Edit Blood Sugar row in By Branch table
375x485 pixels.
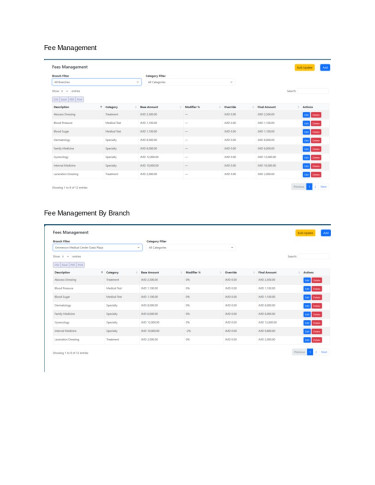(x=307, y=297)
